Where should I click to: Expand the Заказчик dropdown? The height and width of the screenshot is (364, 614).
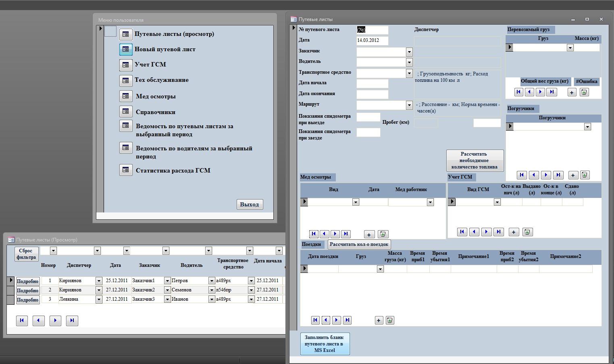click(410, 52)
